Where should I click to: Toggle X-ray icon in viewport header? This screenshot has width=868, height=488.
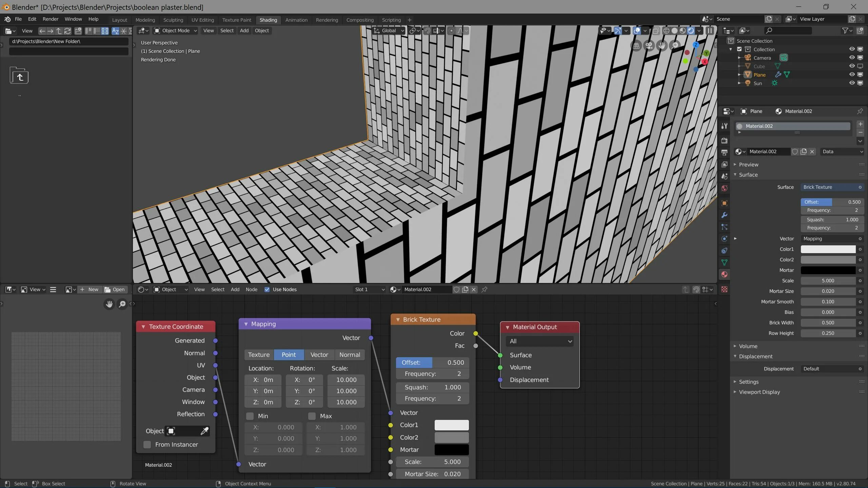[x=656, y=31]
